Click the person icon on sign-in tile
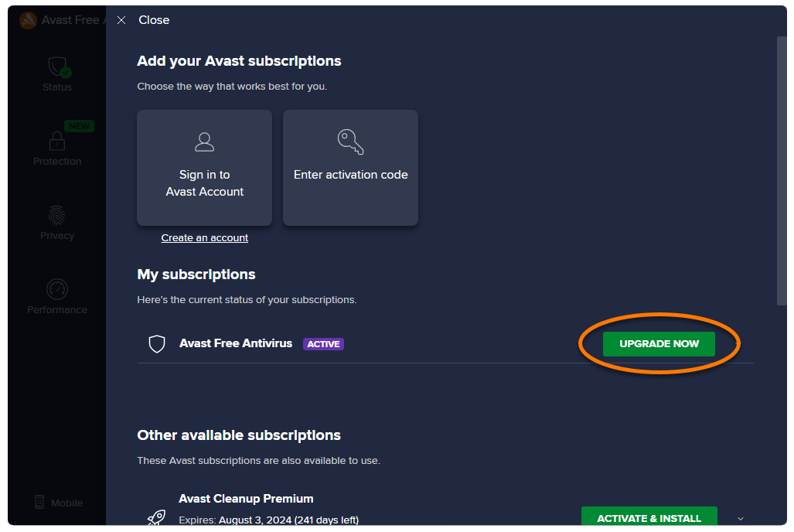This screenshot has height=532, width=794. click(204, 142)
